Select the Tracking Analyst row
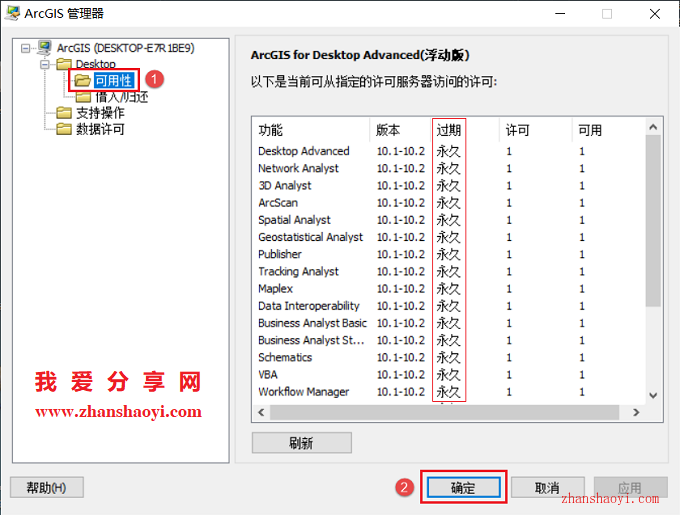 [x=449, y=271]
